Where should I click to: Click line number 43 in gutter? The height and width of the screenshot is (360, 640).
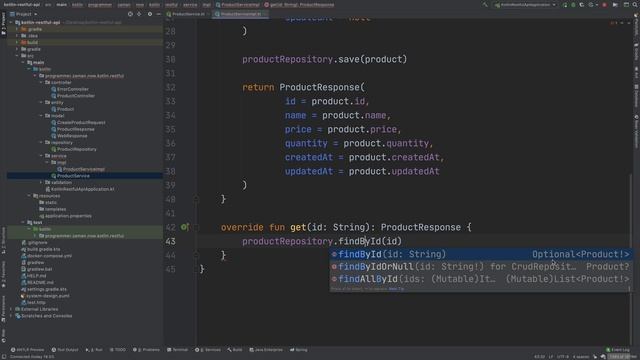click(x=170, y=241)
